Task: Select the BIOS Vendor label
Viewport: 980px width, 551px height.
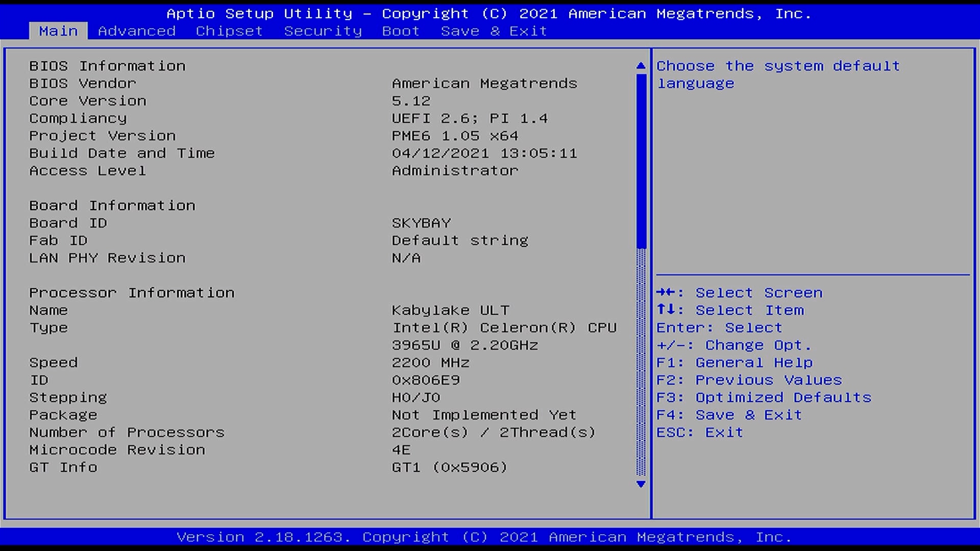Action: click(83, 83)
